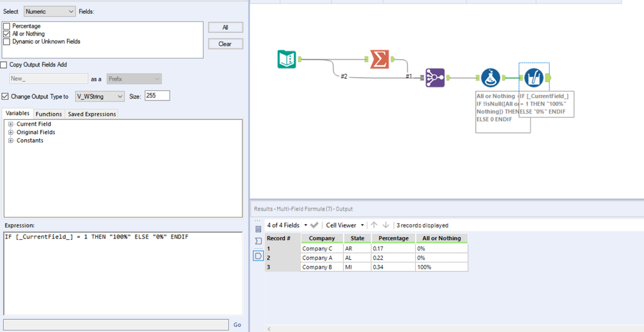Select the Formula tool flask node
This screenshot has height=332, width=644.
490,77
